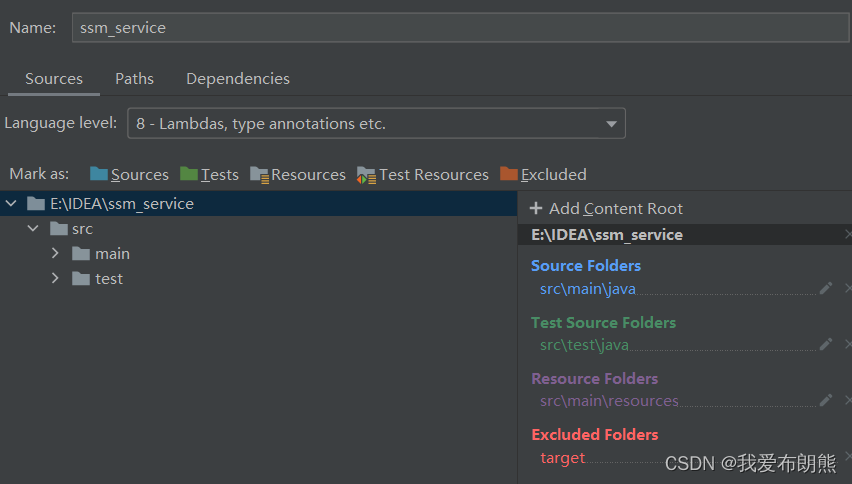Click the module Name input field
Viewport: 852px width, 484px height.
tap(460, 28)
